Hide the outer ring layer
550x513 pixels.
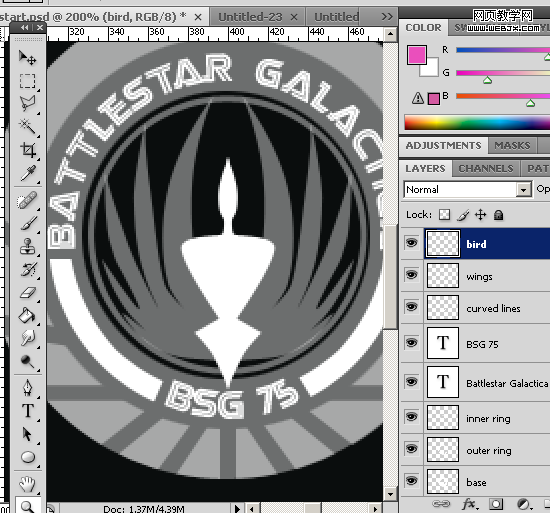pyautogui.click(x=411, y=448)
